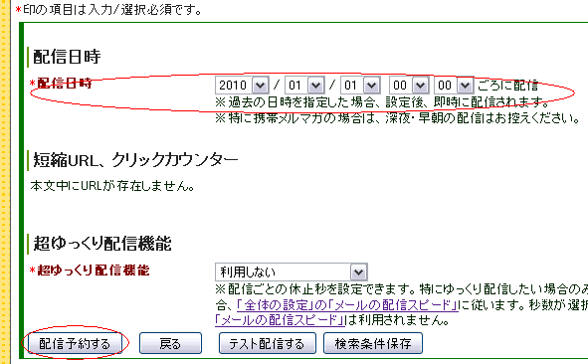Click the note about 深夜・早朝の配信

pyautogui.click(x=398, y=118)
